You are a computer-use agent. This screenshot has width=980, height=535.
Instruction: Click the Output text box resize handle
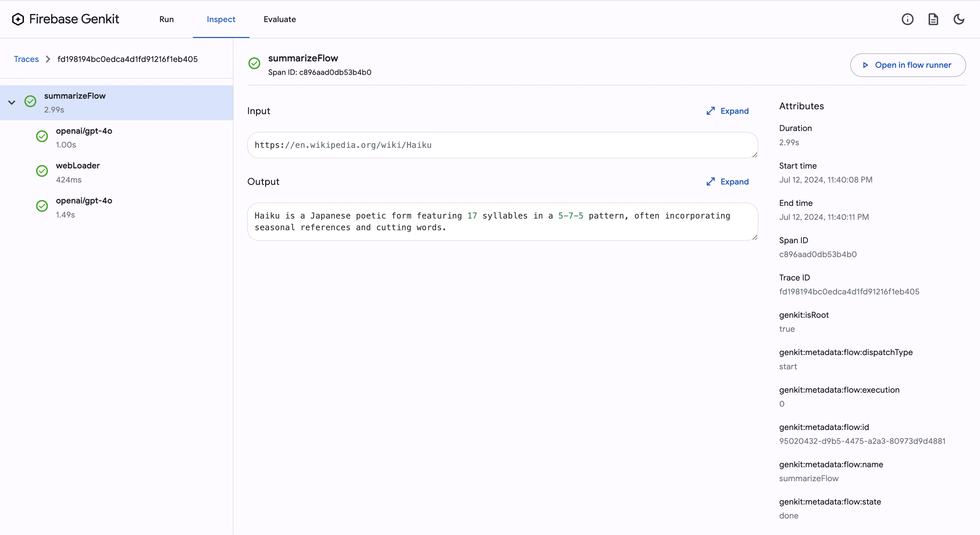pos(755,237)
